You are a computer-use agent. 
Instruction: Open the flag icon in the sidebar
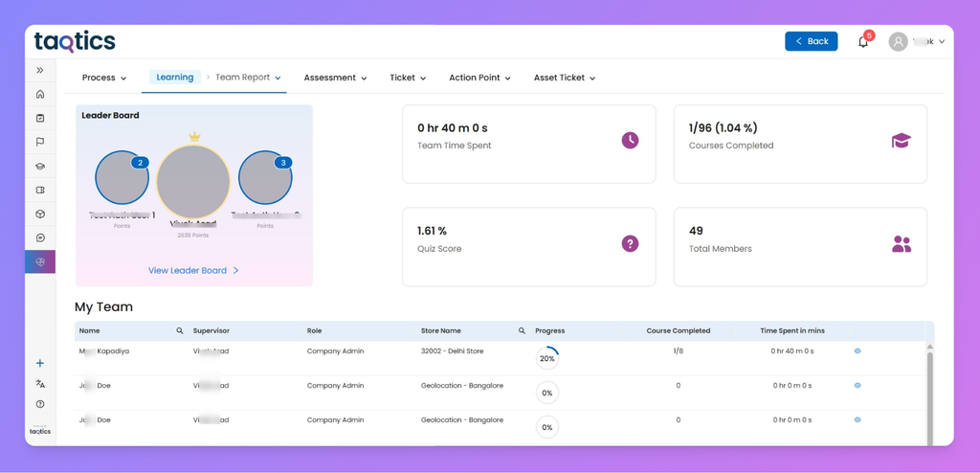point(40,142)
